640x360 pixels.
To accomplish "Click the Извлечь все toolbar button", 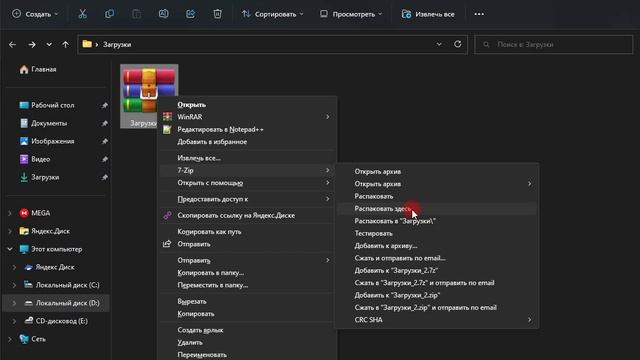I will (428, 14).
